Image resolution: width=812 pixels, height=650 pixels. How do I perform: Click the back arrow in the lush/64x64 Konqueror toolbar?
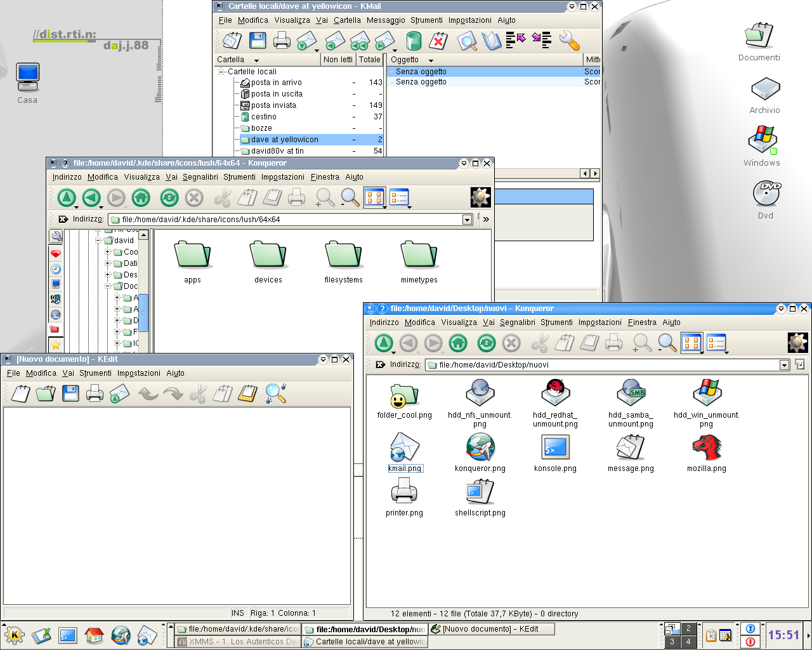(x=91, y=198)
